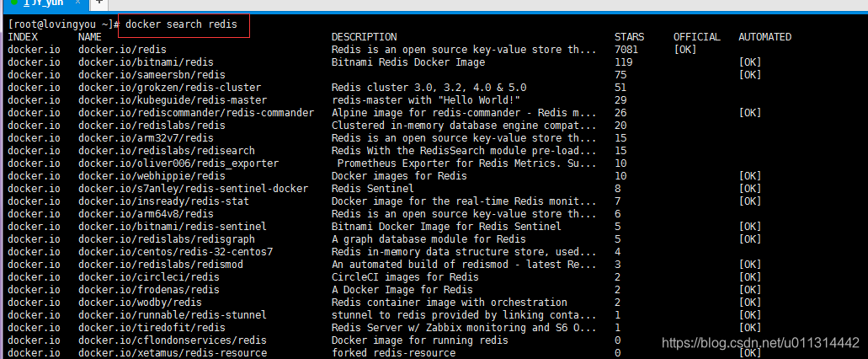Select docker.io/arm32v7/redis name
The width and height of the screenshot is (868, 359).
pos(146,138)
